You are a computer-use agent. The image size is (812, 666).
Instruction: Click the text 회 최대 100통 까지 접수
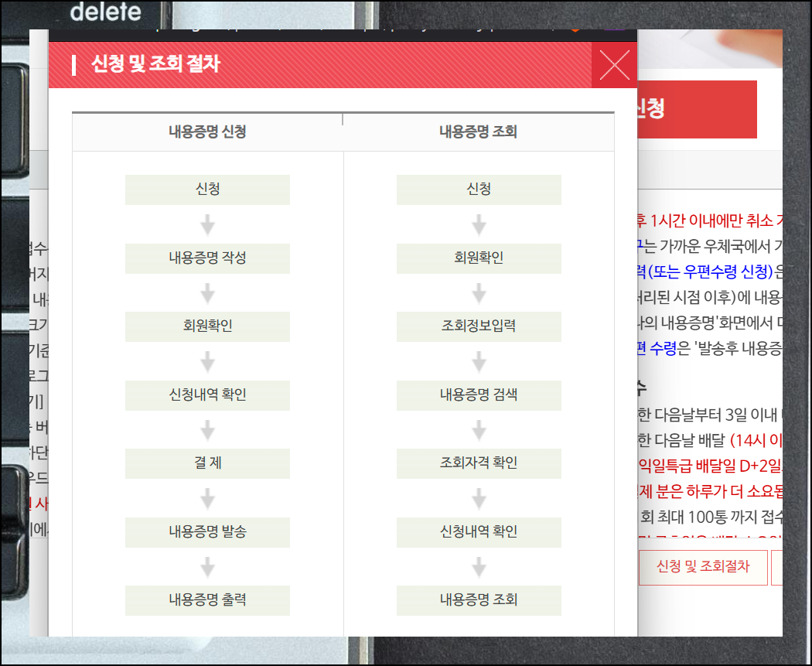click(x=711, y=517)
